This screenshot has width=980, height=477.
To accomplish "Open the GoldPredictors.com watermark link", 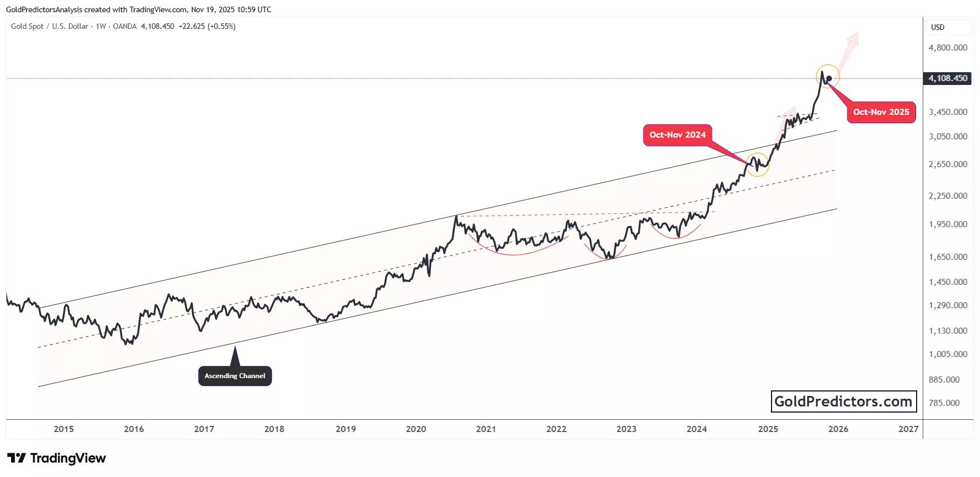I will click(843, 401).
